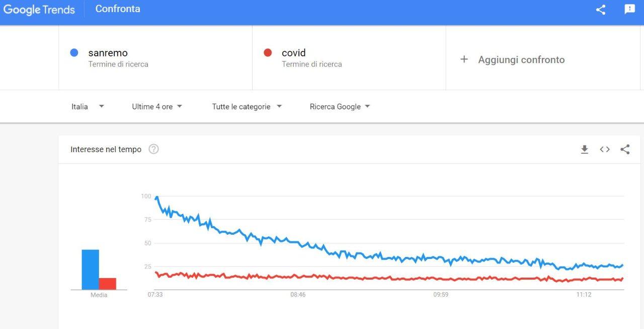
Task: Change the Ricerca Google search type
Action: (340, 106)
